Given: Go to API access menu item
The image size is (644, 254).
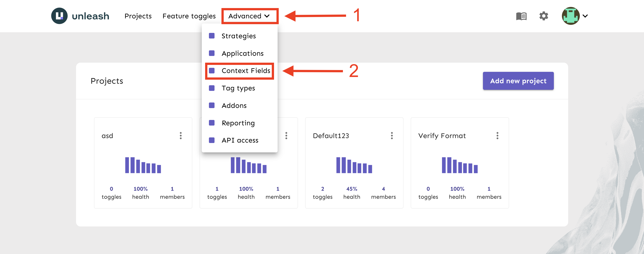Looking at the screenshot, I should pos(240,140).
